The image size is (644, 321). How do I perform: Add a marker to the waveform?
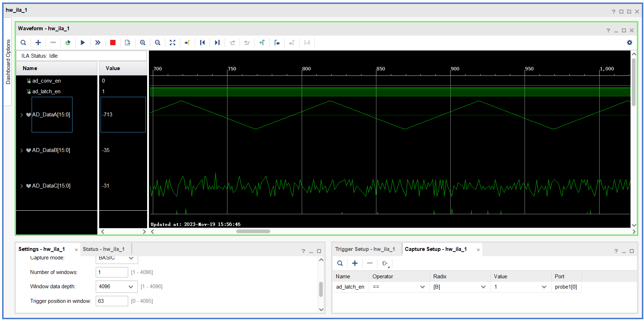click(262, 43)
